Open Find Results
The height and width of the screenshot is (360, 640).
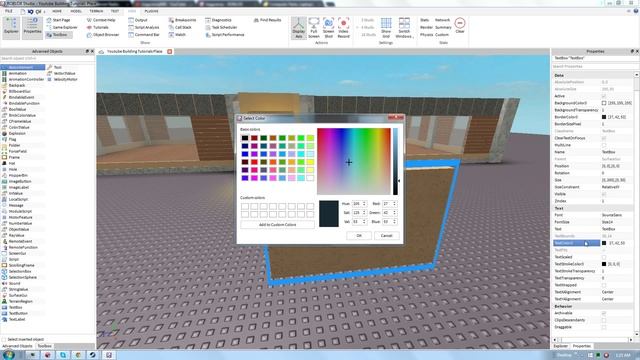(267, 20)
